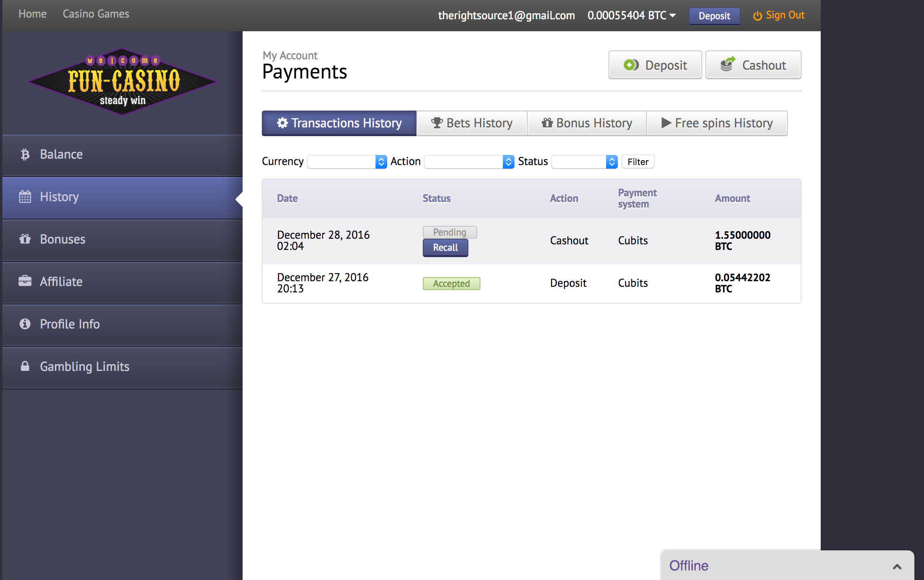924x580 pixels.
Task: Open the Affiliate sidebar section
Action: 123,282
